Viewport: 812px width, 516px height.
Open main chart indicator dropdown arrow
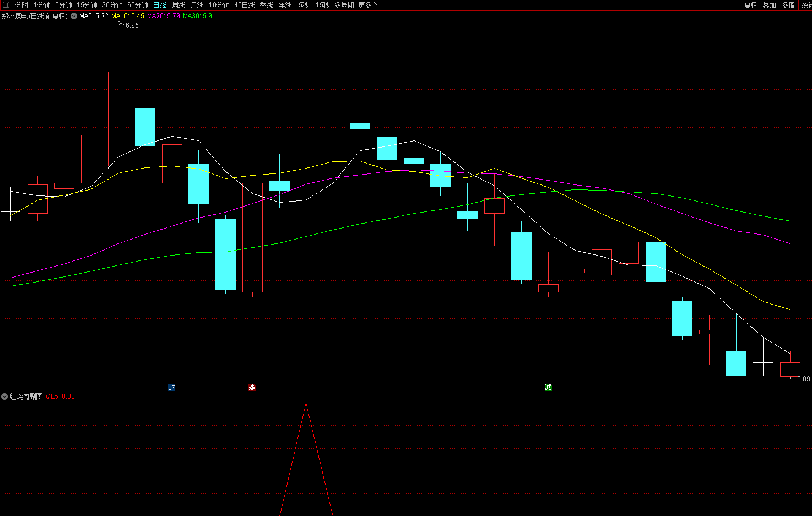tap(74, 16)
